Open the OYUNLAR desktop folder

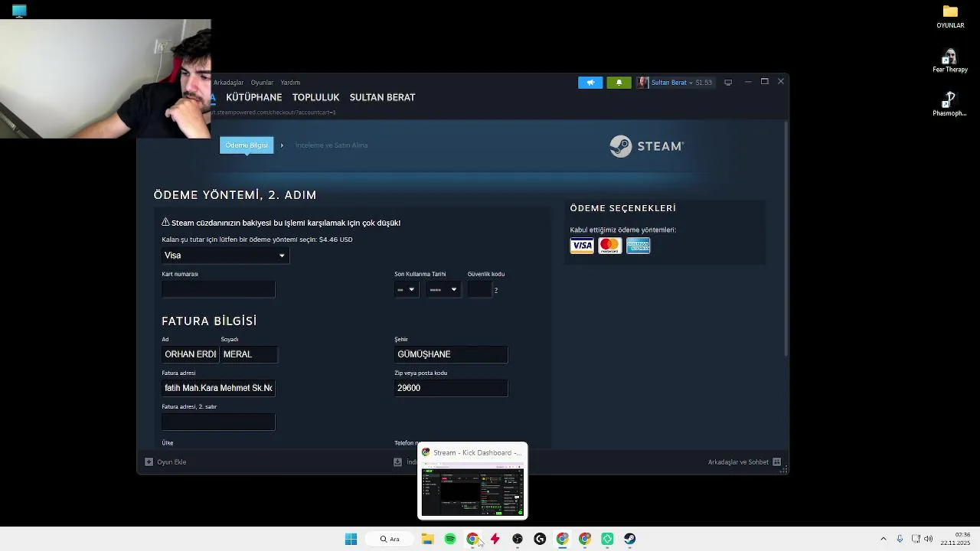click(950, 17)
